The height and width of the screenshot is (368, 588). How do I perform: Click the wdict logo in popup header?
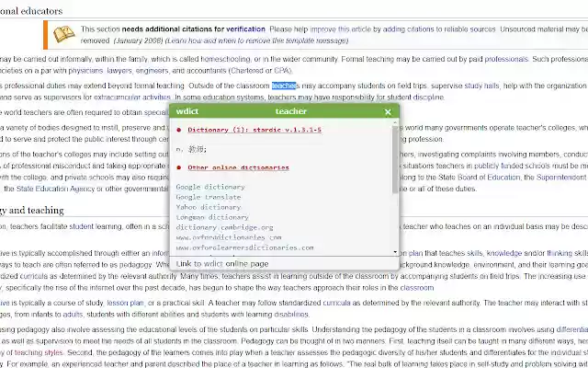click(187, 111)
